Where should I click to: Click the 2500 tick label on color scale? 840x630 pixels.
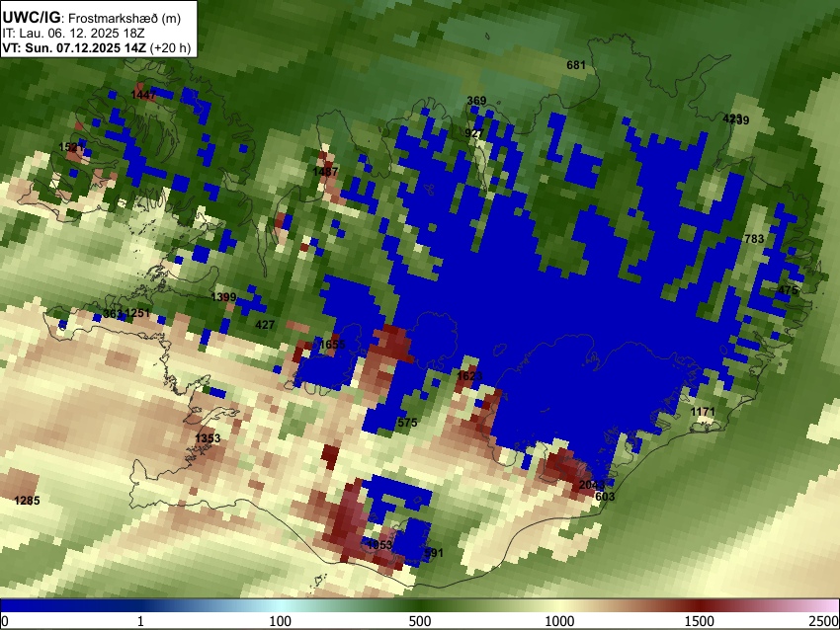(x=824, y=621)
